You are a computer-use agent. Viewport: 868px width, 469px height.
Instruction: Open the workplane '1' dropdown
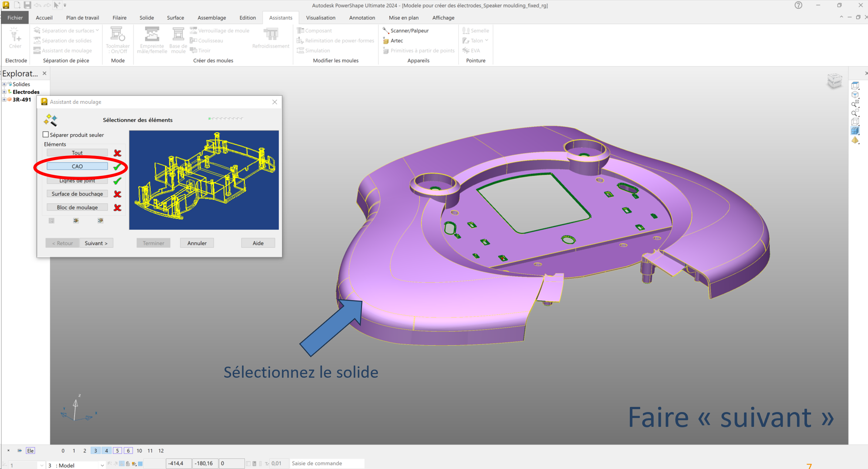(x=41, y=465)
